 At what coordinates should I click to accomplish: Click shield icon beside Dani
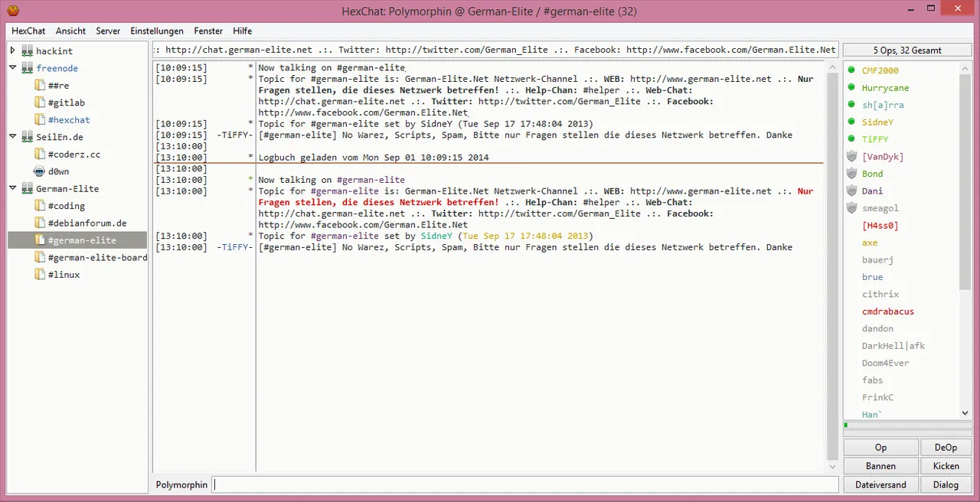(851, 191)
